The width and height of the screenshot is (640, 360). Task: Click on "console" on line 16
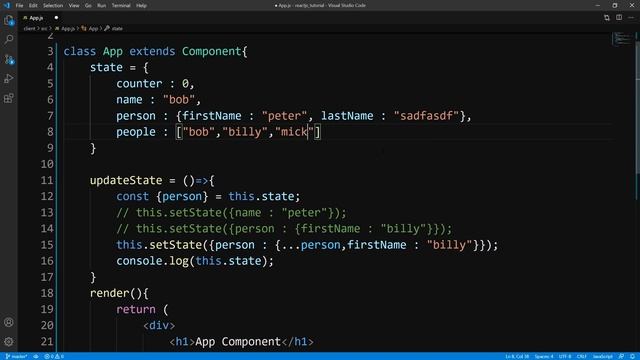139,261
